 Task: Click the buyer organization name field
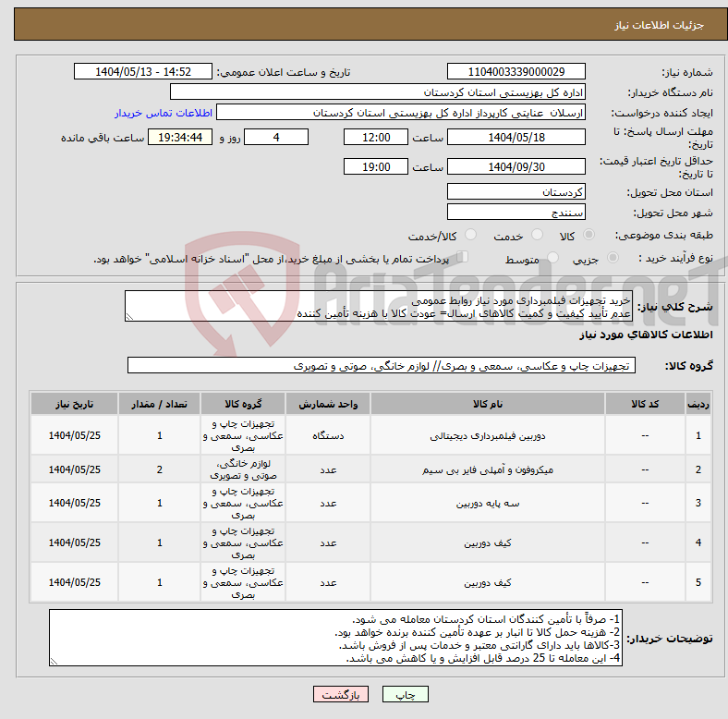click(x=378, y=92)
